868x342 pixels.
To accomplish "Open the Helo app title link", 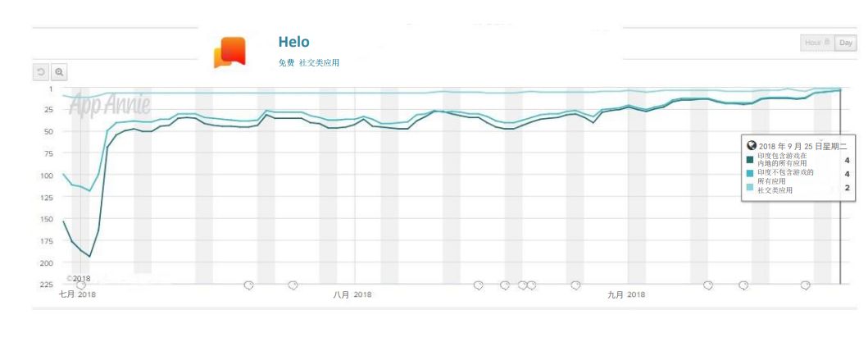I will (294, 42).
